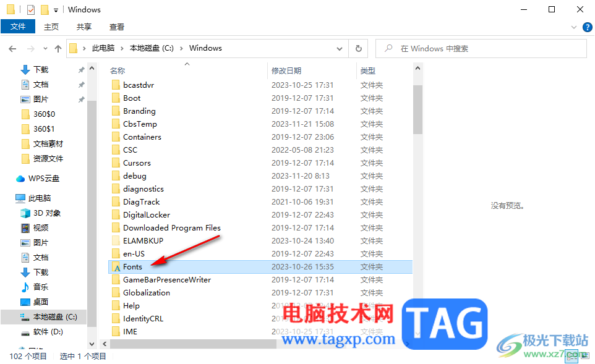
Task: Expand the ribbon with the chevron
Action: [574, 27]
